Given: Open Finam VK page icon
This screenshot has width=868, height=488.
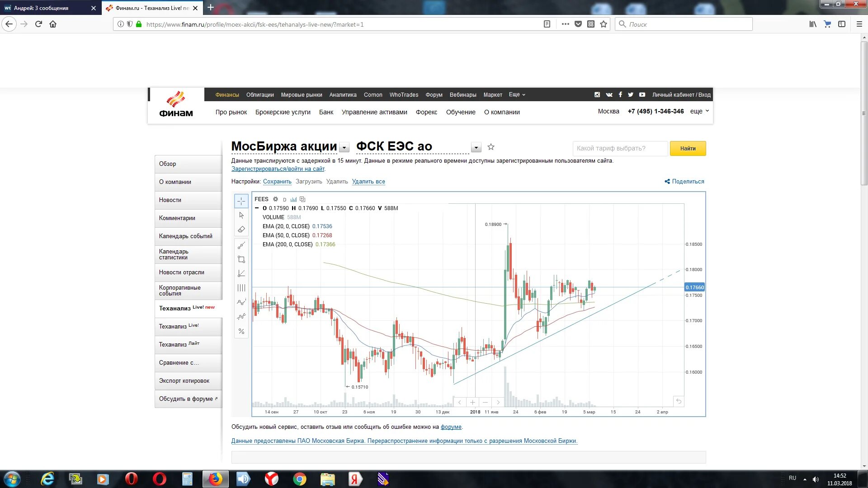Looking at the screenshot, I should click(x=609, y=95).
